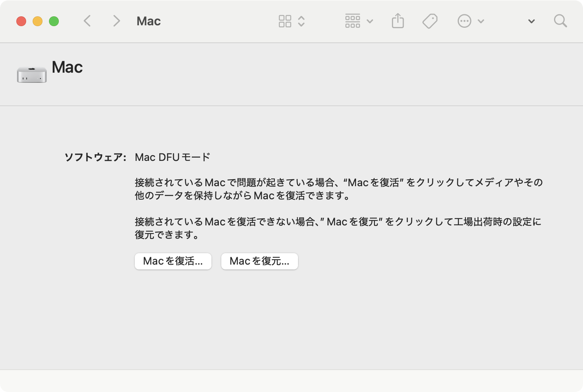
Task: Go back with the left chevron
Action: click(x=87, y=21)
